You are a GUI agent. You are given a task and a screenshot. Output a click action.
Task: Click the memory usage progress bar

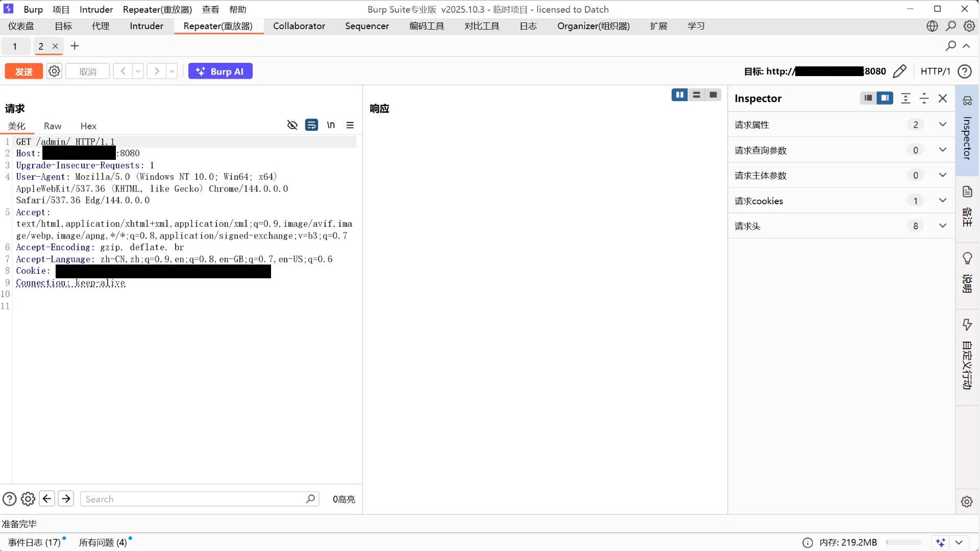tap(904, 542)
